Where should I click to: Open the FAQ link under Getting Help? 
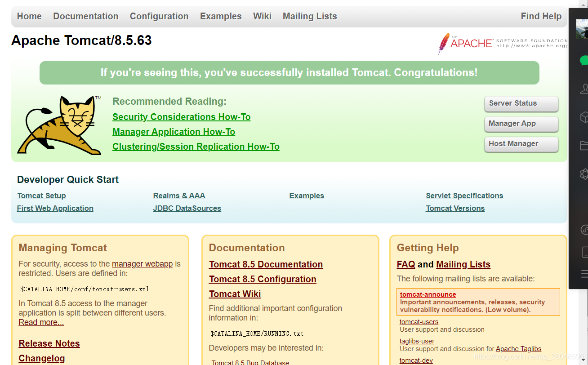click(406, 264)
